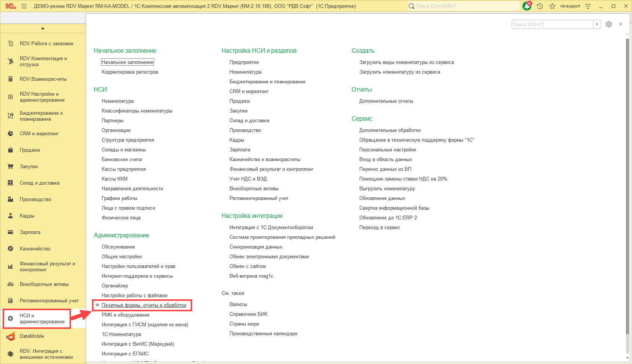Clear the section search field
Image resolution: width=632 pixels, height=364 pixels.
coord(597,24)
